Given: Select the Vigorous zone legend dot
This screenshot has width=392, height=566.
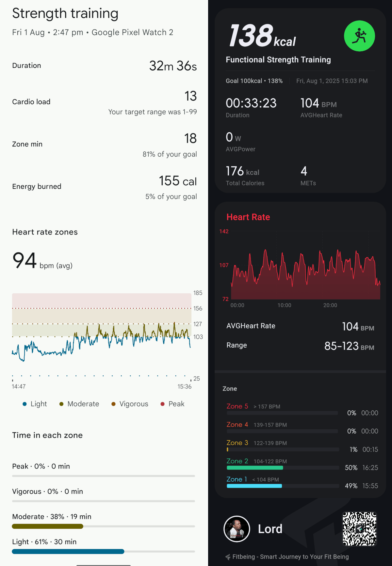Looking at the screenshot, I should coord(114,404).
